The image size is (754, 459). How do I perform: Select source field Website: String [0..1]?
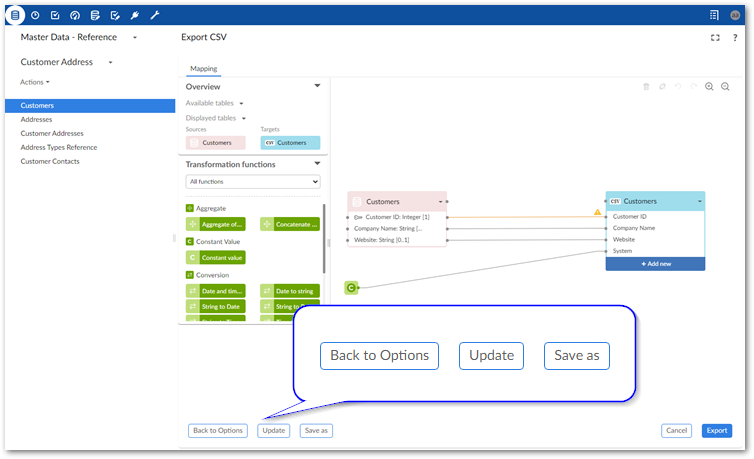(x=397, y=240)
